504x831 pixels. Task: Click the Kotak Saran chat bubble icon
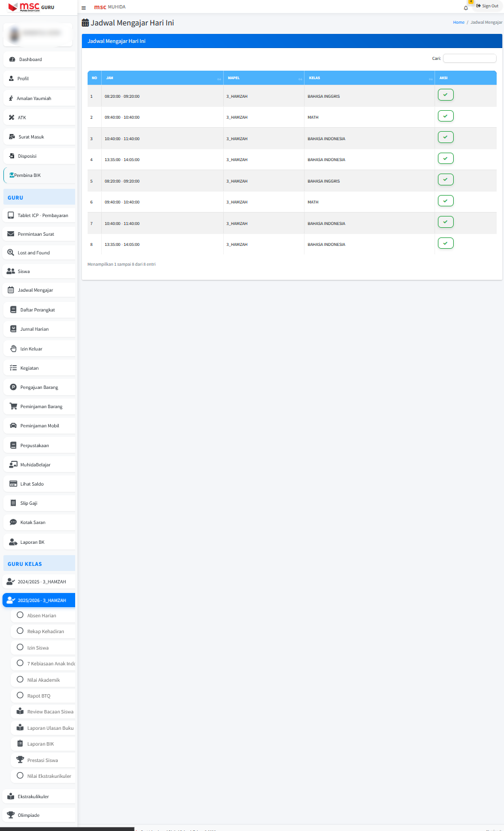pos(14,522)
